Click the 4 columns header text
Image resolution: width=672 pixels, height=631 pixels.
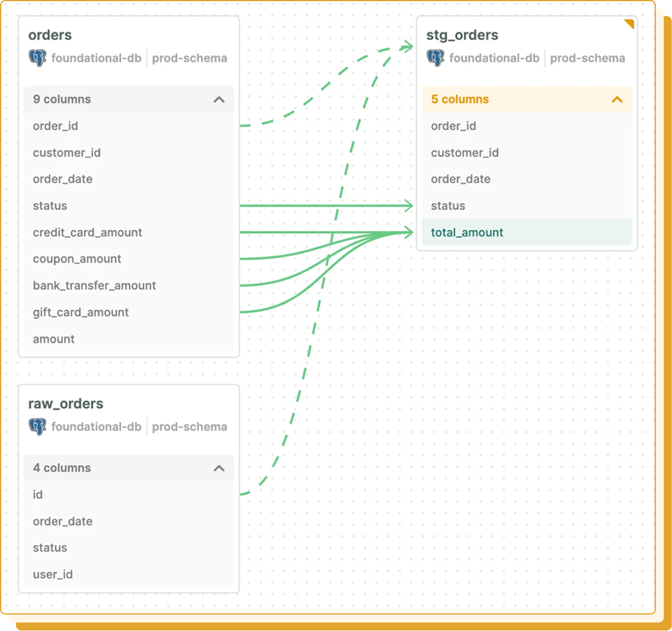pos(62,468)
